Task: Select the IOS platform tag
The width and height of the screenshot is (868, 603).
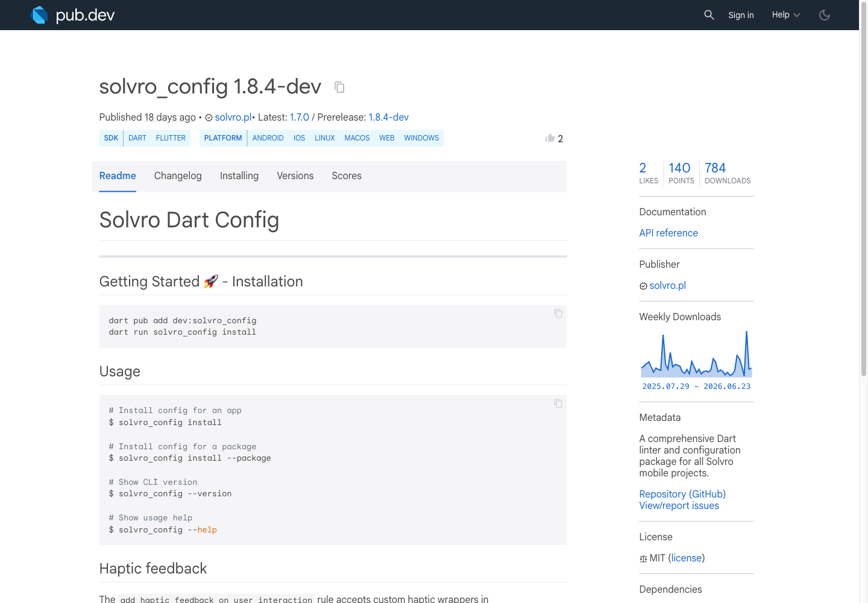Action: point(300,138)
